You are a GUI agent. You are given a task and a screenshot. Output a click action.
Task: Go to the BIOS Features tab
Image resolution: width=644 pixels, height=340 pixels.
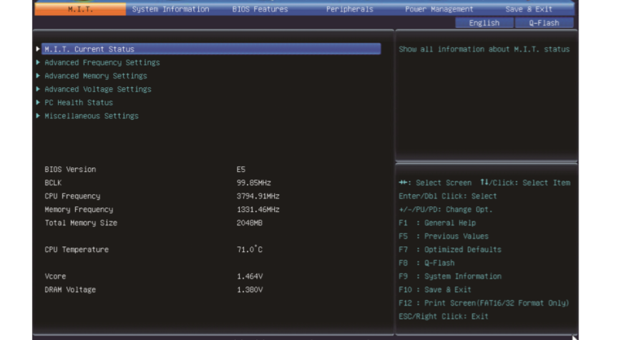coord(260,9)
